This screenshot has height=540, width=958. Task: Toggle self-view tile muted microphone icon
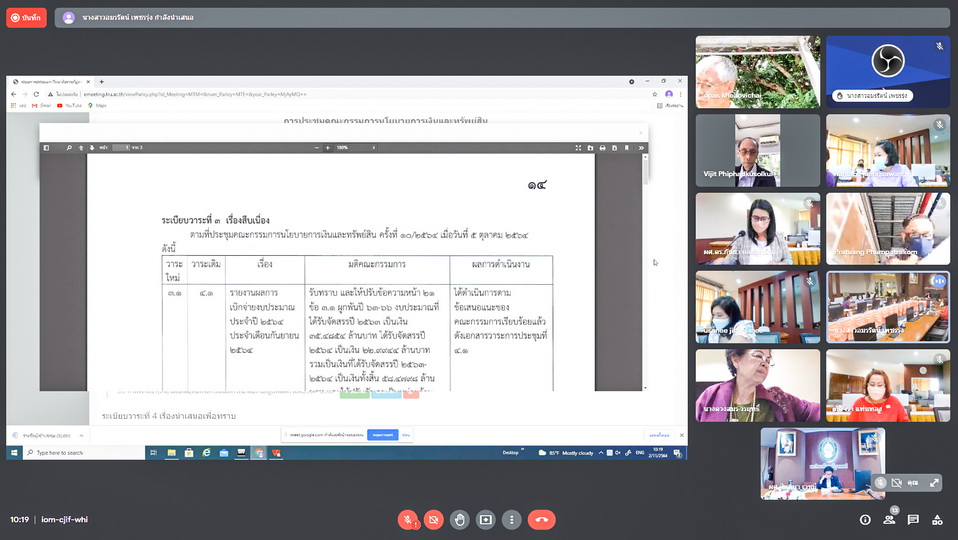tap(880, 483)
